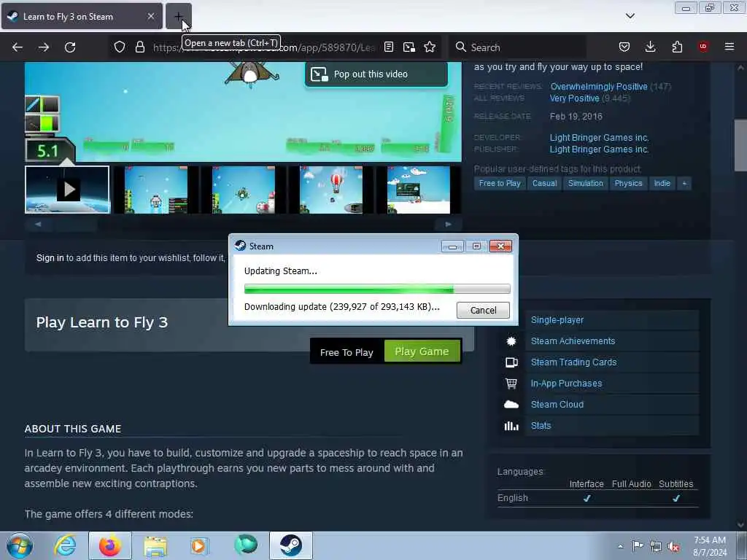The width and height of the screenshot is (747, 560).
Task: Switch to Firefox in the taskbar
Action: click(x=110, y=545)
